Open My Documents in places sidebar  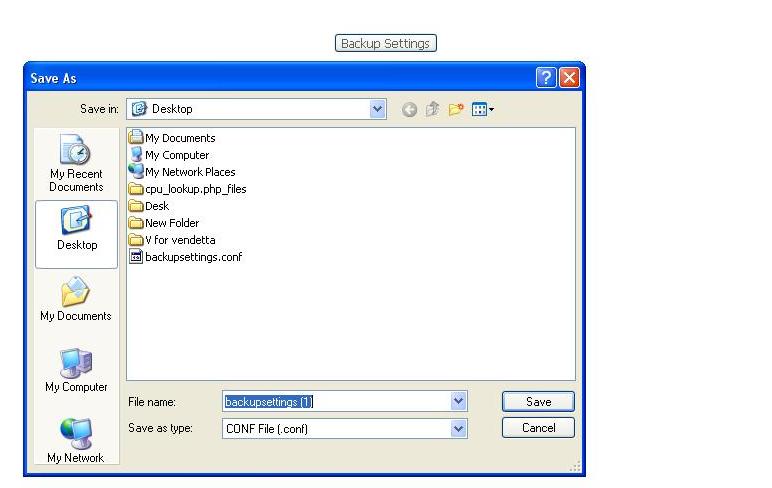click(x=76, y=299)
